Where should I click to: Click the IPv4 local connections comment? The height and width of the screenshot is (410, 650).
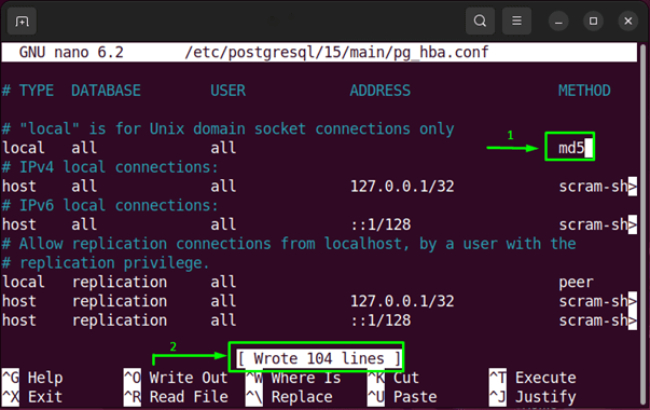tap(110, 167)
